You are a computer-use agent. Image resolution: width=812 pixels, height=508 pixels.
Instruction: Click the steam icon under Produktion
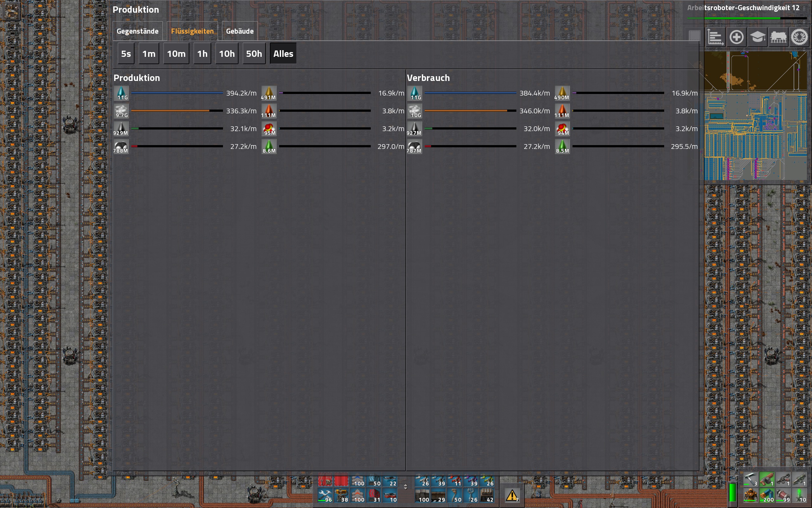tap(121, 111)
